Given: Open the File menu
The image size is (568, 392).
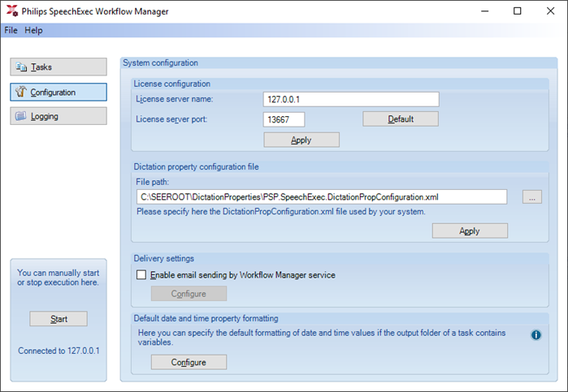Looking at the screenshot, I should [11, 30].
